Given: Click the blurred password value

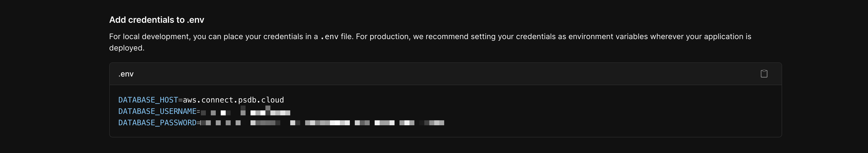Looking at the screenshot, I should click(x=323, y=123).
